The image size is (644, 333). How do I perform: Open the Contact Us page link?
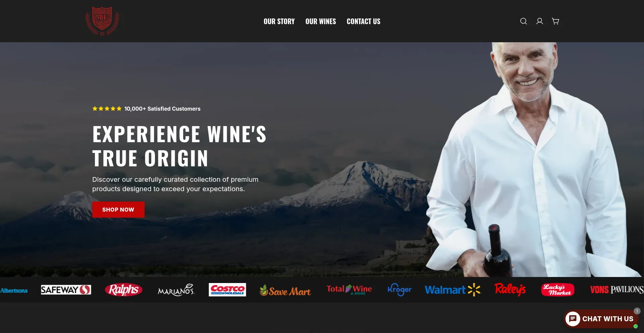tap(364, 21)
